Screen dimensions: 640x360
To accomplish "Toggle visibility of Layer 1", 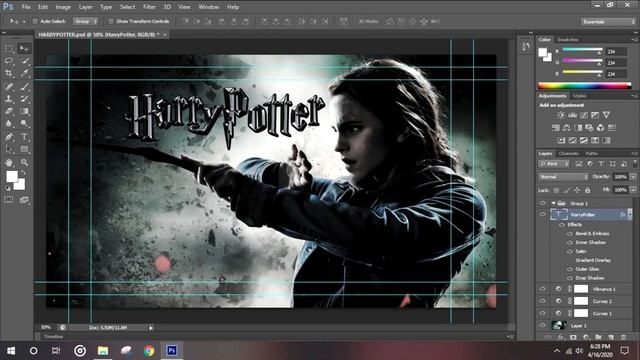I will point(542,325).
